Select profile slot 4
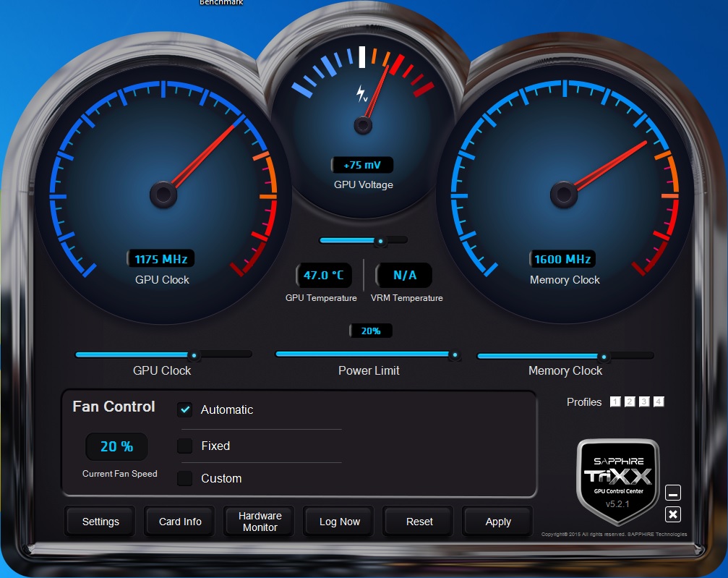Viewport: 728px width, 578px height. 659,401
